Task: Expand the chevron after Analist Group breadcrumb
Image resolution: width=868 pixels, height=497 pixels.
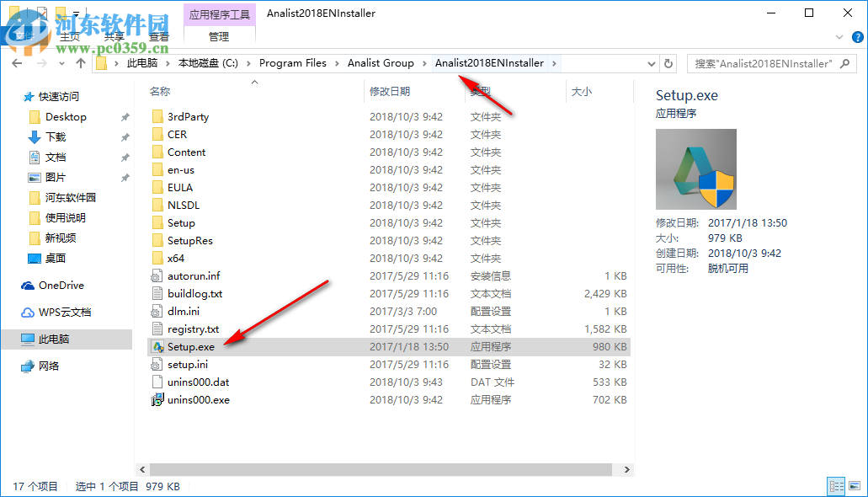Action: coord(424,64)
